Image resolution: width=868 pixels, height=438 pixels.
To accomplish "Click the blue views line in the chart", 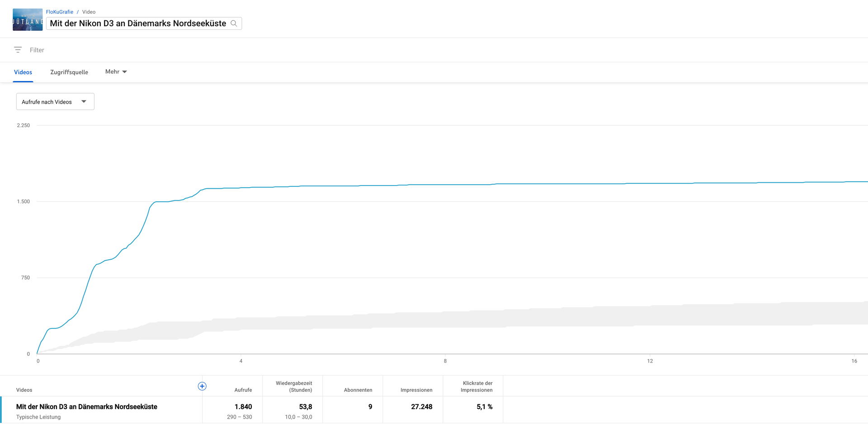I will 452,185.
